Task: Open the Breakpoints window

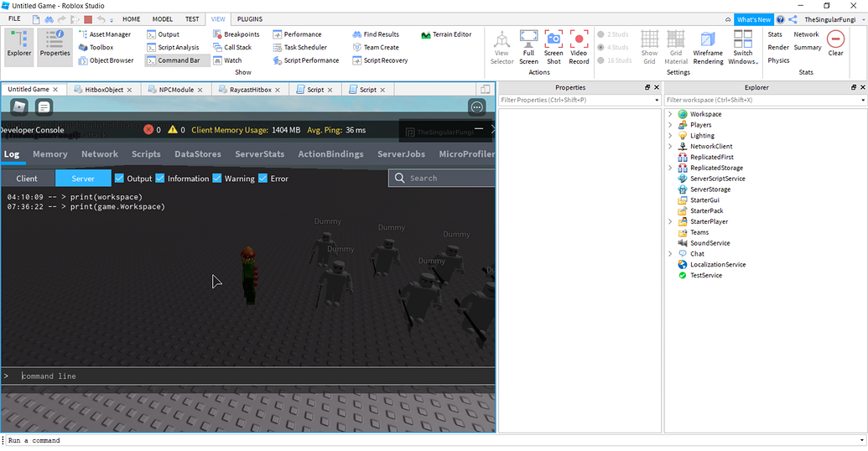Action: pyautogui.click(x=236, y=34)
